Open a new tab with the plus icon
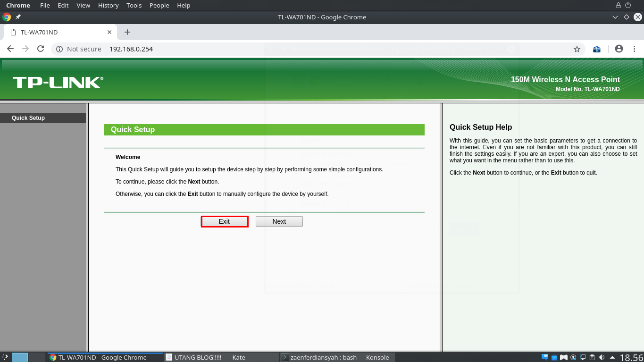This screenshot has height=362, width=644. (127, 32)
